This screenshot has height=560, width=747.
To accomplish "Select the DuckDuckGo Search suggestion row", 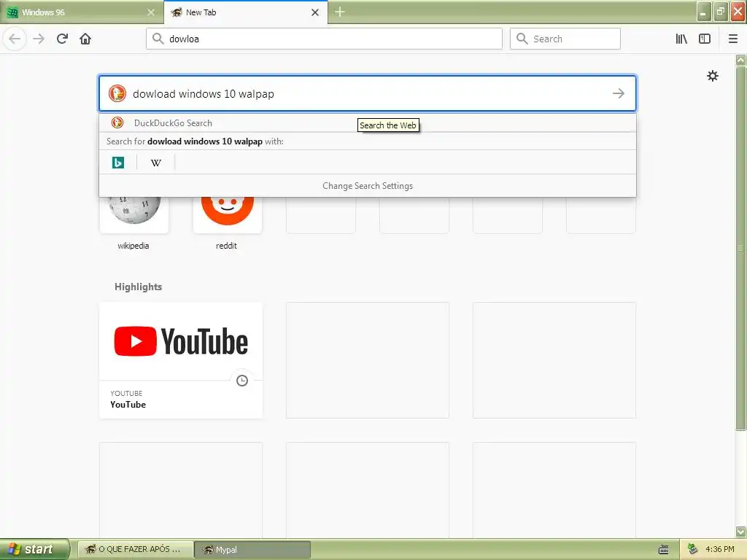I will point(368,122).
